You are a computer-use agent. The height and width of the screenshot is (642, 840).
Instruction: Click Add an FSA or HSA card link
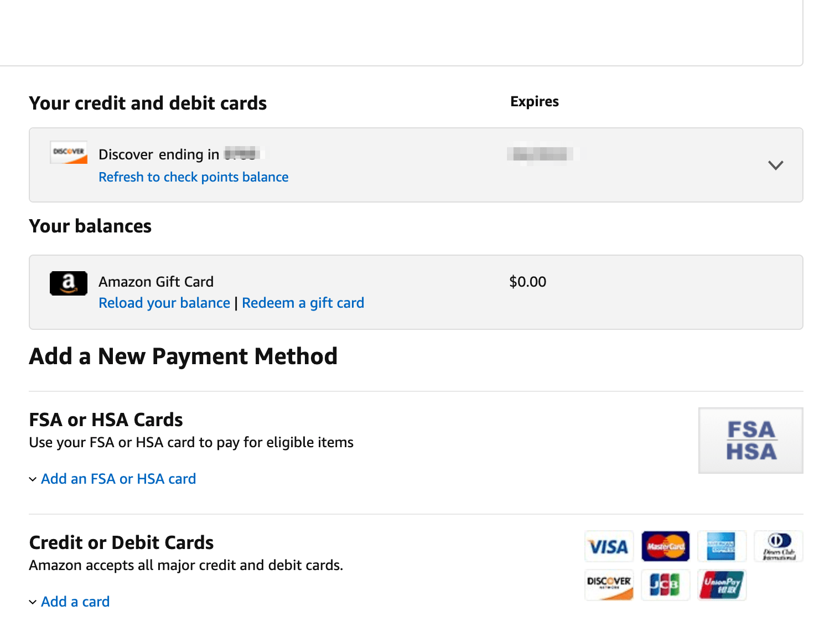[x=118, y=479]
